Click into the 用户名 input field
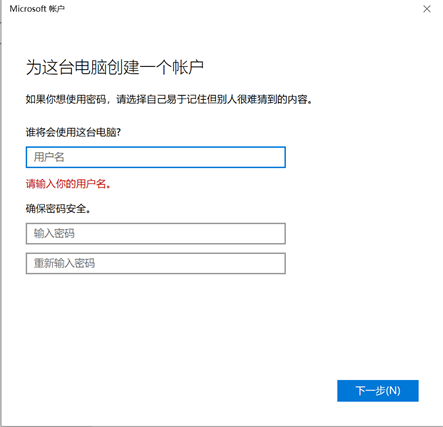 [156, 157]
